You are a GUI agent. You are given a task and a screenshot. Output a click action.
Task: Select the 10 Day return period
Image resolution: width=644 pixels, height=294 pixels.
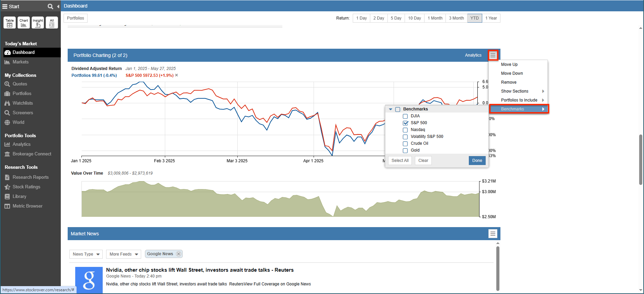(x=415, y=18)
